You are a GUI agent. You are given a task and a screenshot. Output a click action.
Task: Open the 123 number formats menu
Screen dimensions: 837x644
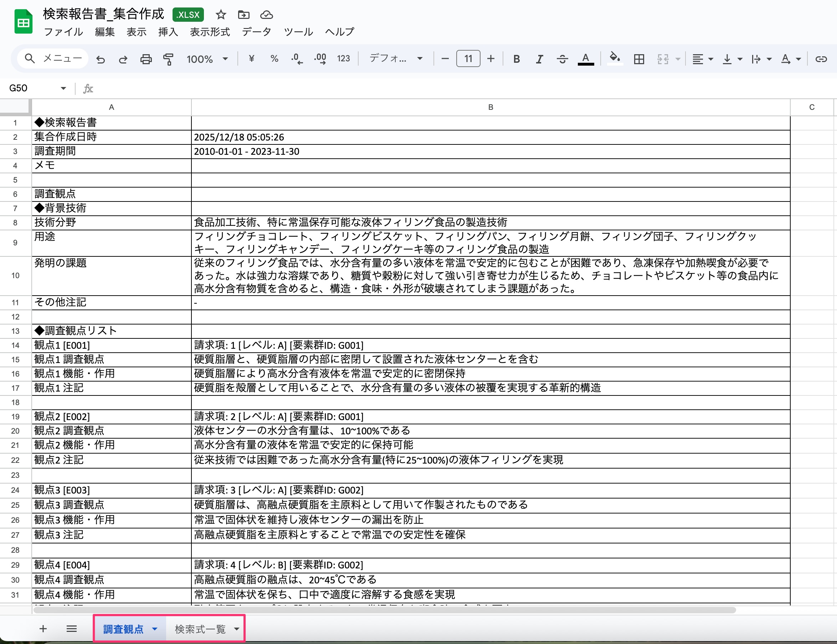point(343,58)
